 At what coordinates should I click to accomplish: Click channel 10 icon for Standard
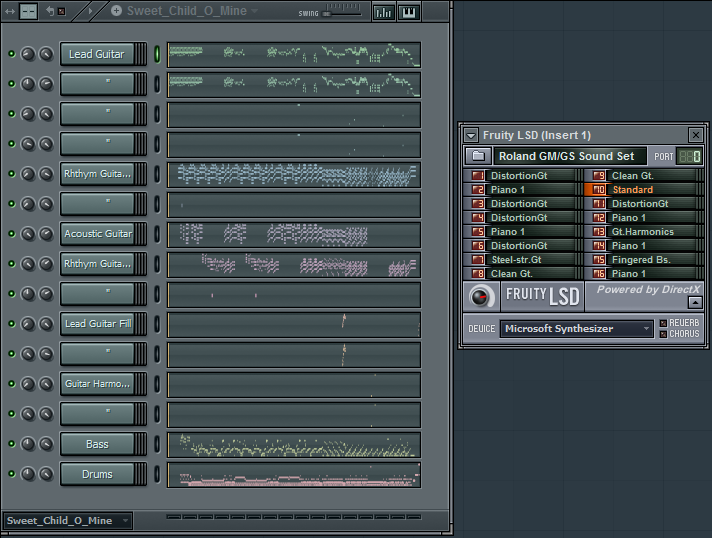pos(599,189)
